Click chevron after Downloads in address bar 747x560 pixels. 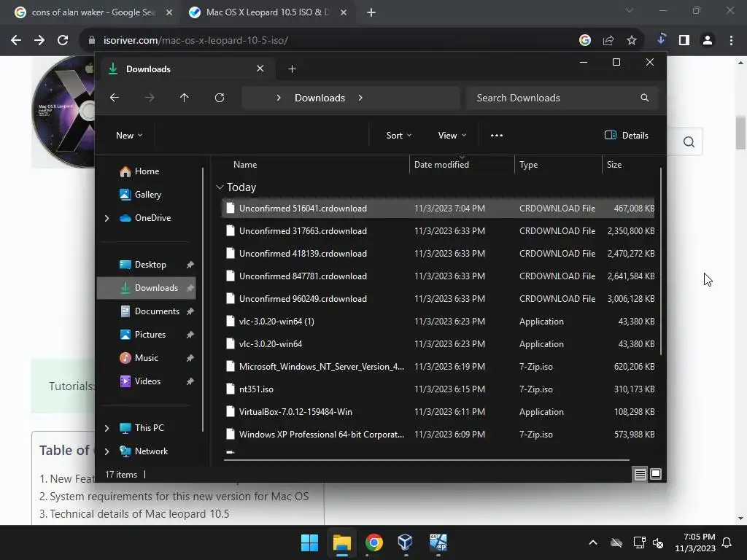(x=360, y=98)
